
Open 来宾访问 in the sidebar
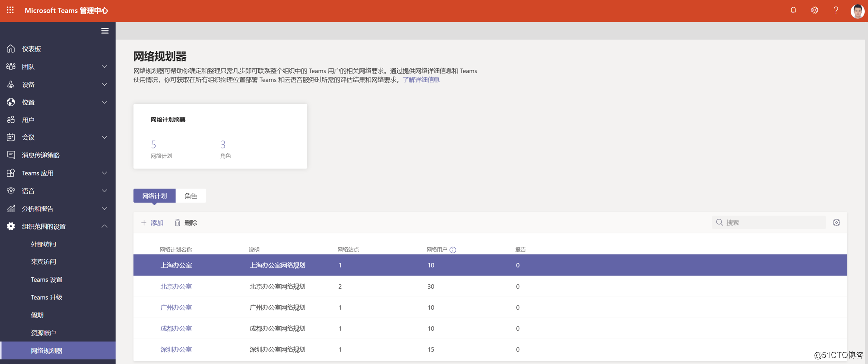pos(43,262)
